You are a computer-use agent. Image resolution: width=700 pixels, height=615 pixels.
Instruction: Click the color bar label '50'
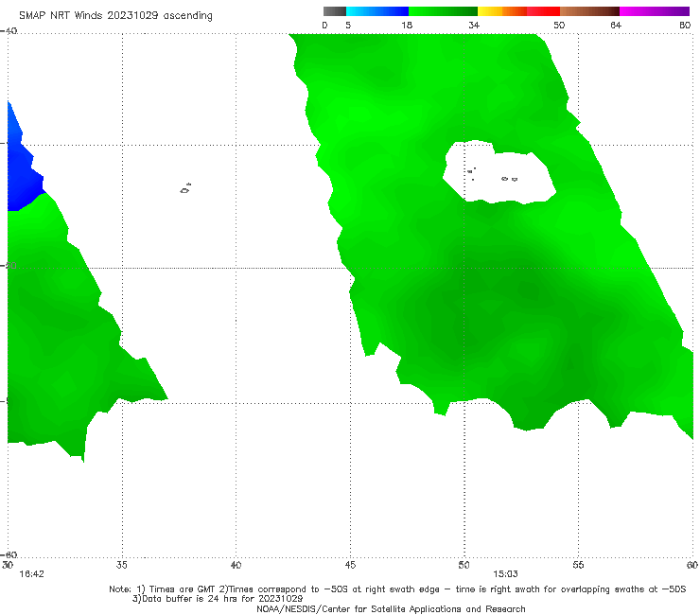click(x=559, y=26)
